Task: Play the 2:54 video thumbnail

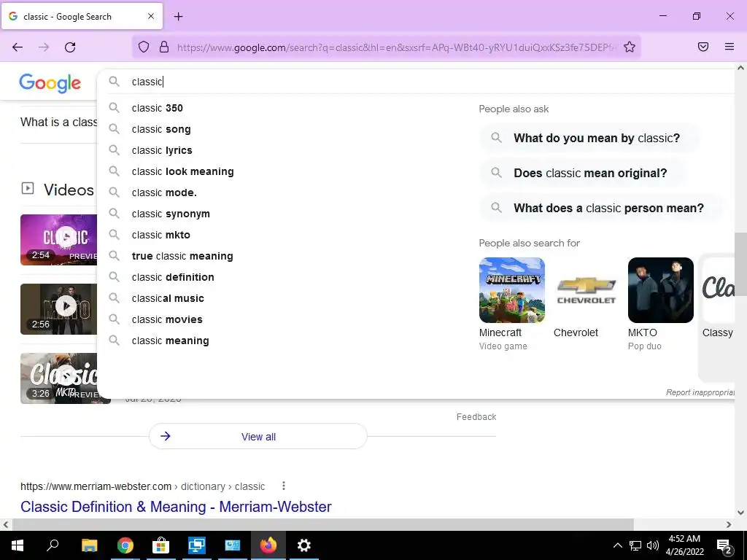Action: (x=58, y=239)
